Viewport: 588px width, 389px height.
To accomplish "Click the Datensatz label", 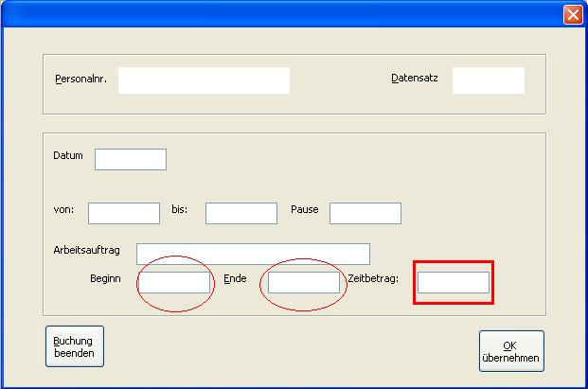I will (415, 79).
